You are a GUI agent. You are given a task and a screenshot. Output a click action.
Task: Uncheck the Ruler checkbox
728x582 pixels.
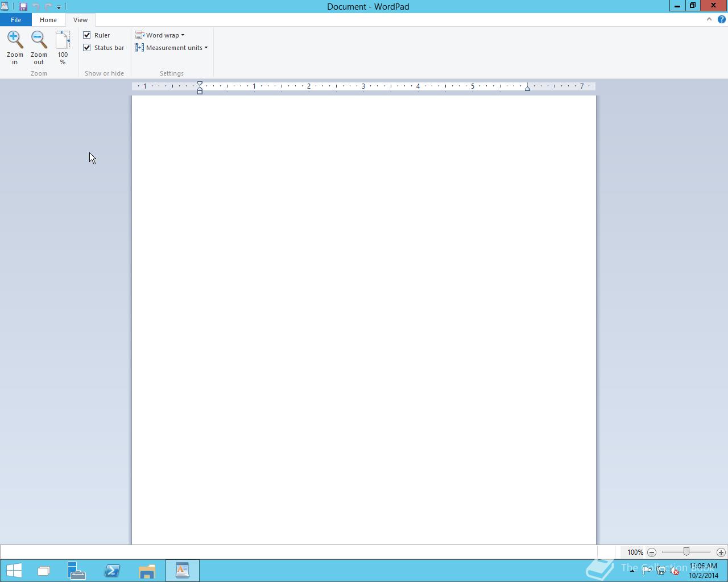(x=87, y=35)
